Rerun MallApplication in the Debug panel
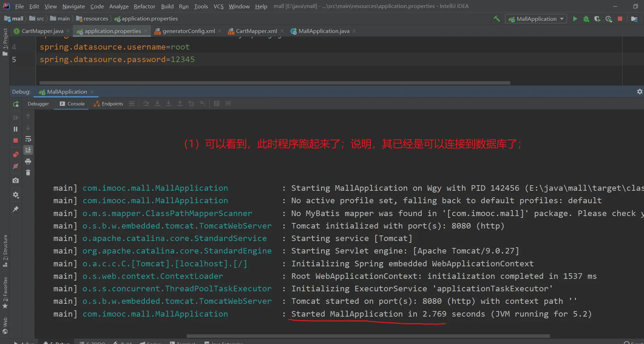This screenshot has height=344, width=644. (16, 104)
